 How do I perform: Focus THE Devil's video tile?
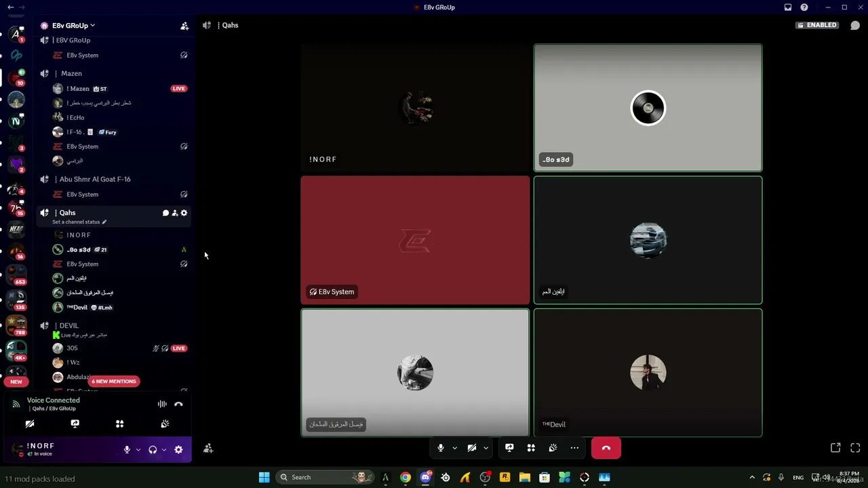[648, 373]
